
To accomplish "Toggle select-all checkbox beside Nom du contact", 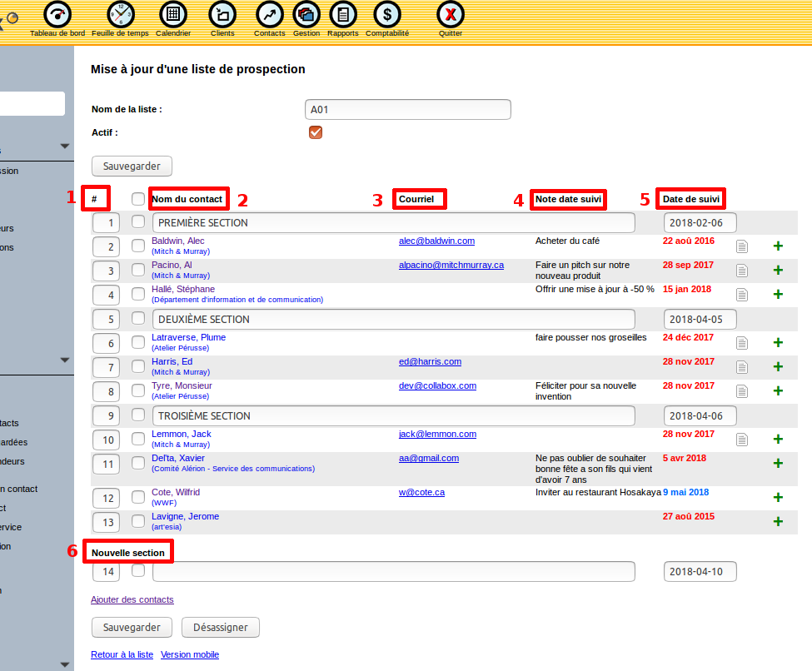I will [138, 199].
